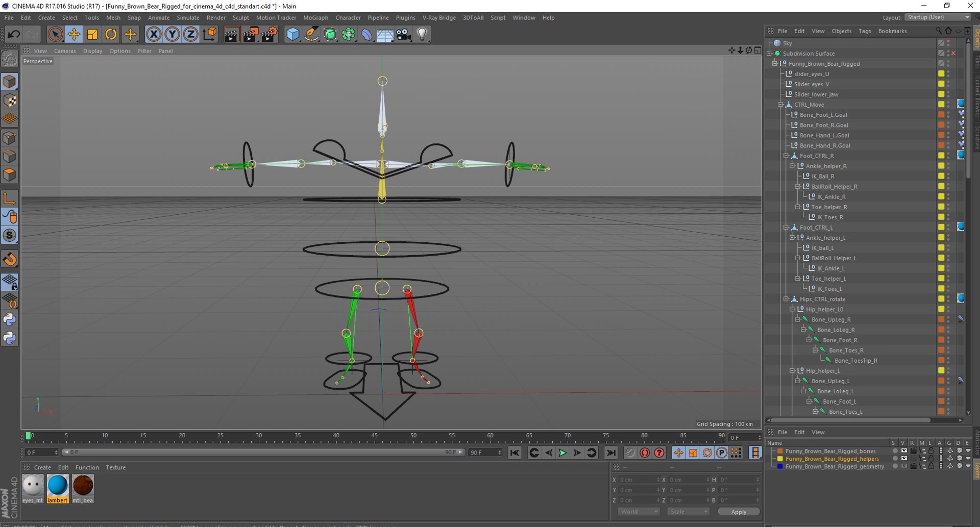Toggle record active objects keyframe button
Image resolution: width=980 pixels, height=527 pixels.
click(x=630, y=453)
